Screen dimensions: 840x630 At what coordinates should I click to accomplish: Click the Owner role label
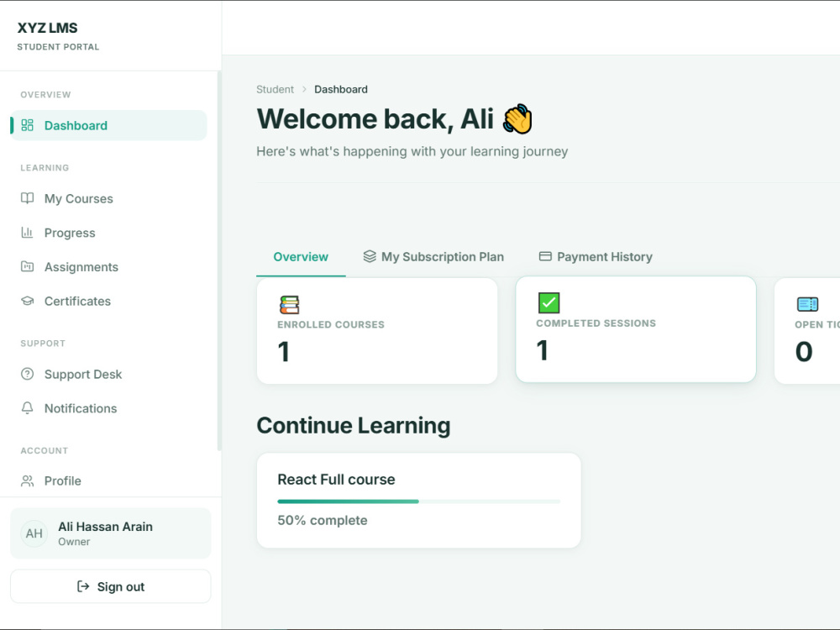pyautogui.click(x=74, y=542)
